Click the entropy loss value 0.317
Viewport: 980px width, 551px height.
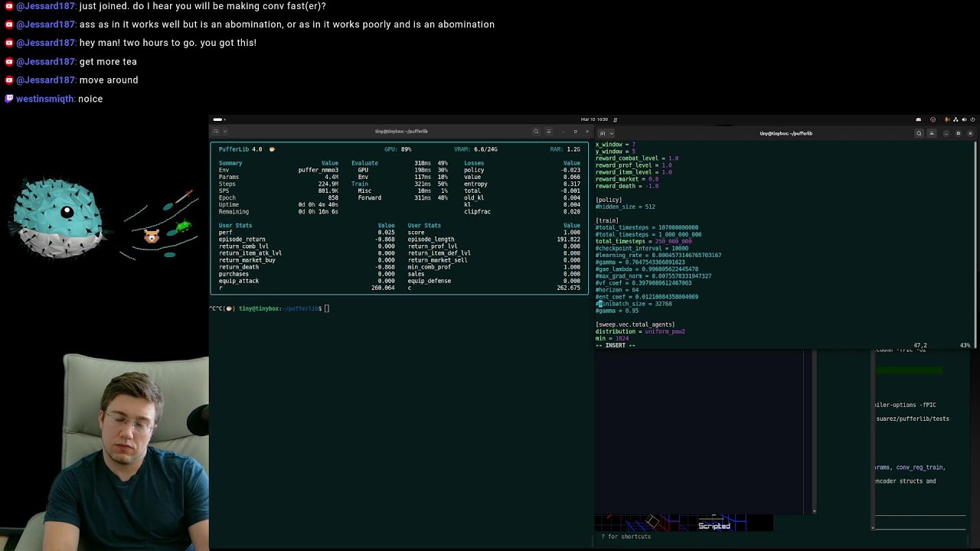click(x=571, y=184)
